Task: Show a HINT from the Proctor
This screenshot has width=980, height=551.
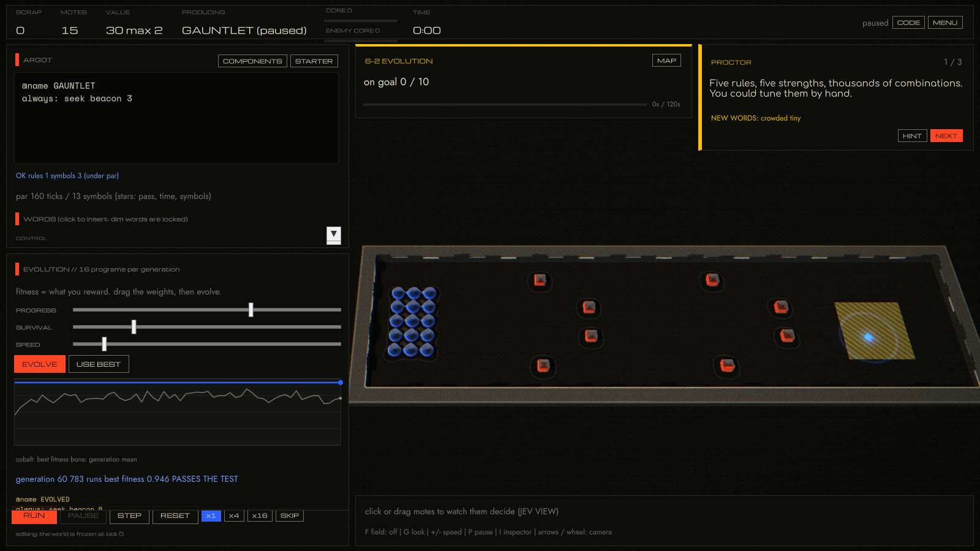Action: pyautogui.click(x=912, y=136)
